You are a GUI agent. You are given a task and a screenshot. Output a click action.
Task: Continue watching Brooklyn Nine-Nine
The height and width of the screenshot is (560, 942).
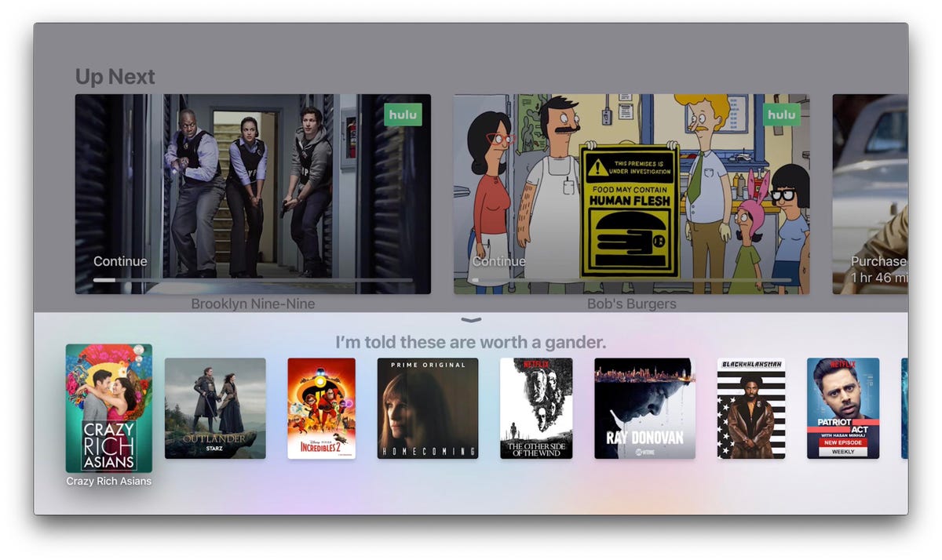coord(119,262)
